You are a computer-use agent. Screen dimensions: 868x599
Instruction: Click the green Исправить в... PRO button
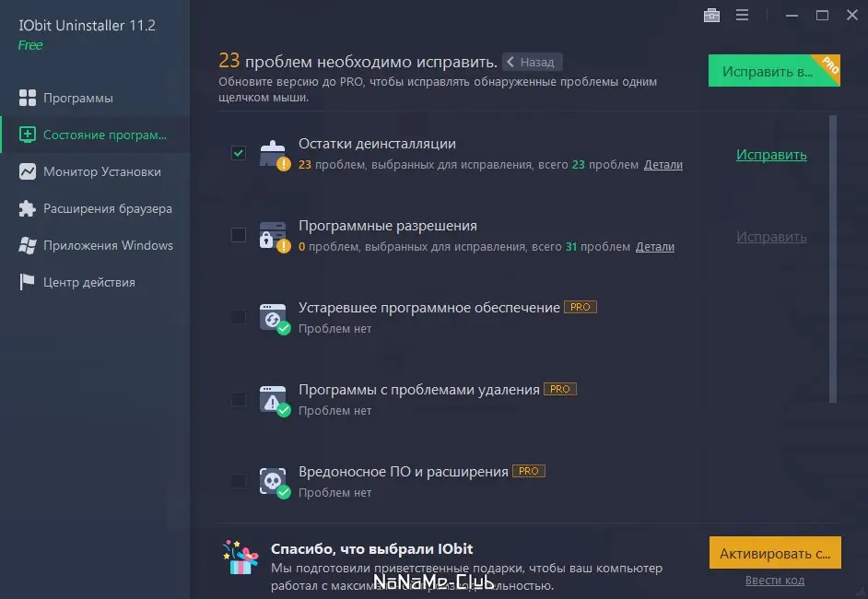click(x=774, y=71)
